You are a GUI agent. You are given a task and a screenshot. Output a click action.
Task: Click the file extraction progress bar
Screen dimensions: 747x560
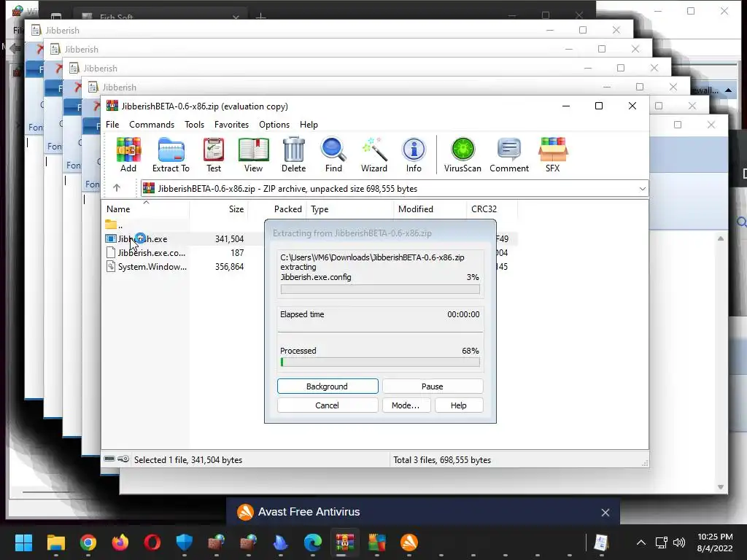(x=380, y=289)
